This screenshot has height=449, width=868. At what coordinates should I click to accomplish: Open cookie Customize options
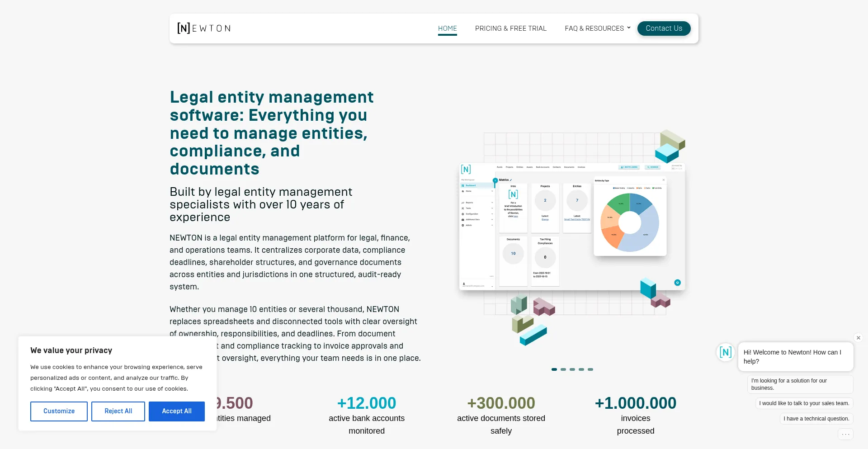click(59, 411)
